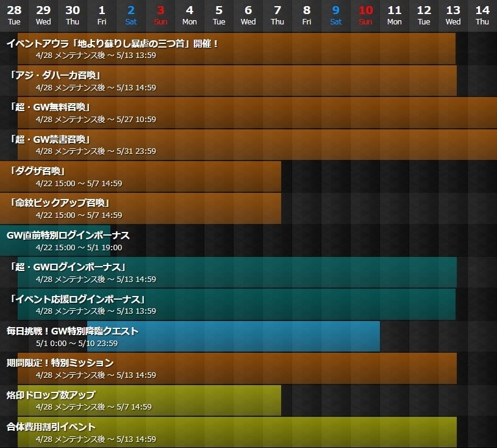Select the Sat 2 date header
Image resolution: width=497 pixels, height=448 pixels.
click(131, 15)
